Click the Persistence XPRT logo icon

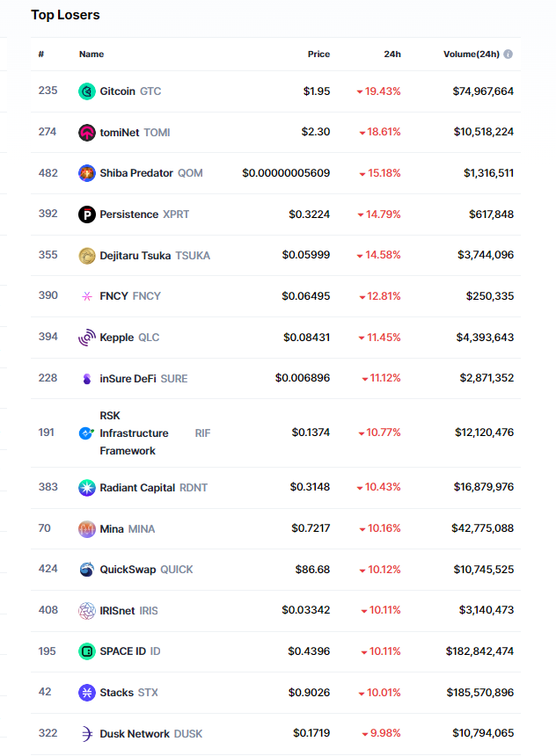(86, 214)
